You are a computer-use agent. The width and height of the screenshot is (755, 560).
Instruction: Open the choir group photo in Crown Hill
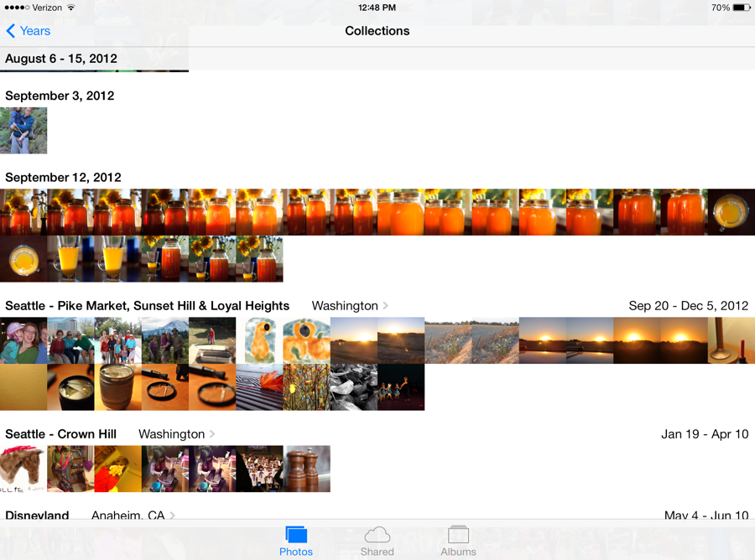259,469
